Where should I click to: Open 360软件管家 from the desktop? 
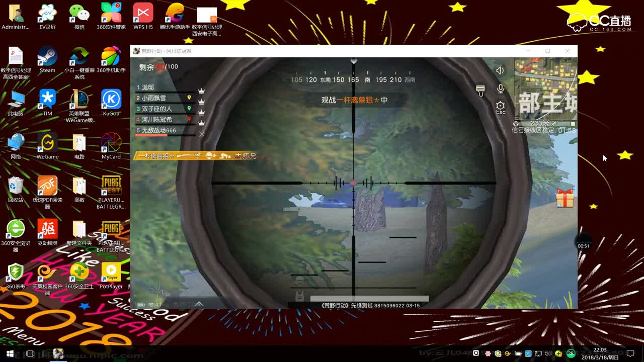coord(111,18)
